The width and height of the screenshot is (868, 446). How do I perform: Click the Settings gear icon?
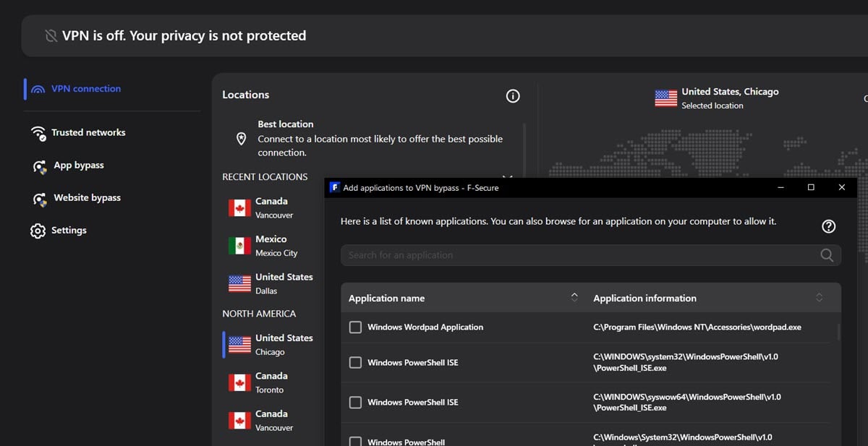tap(38, 231)
